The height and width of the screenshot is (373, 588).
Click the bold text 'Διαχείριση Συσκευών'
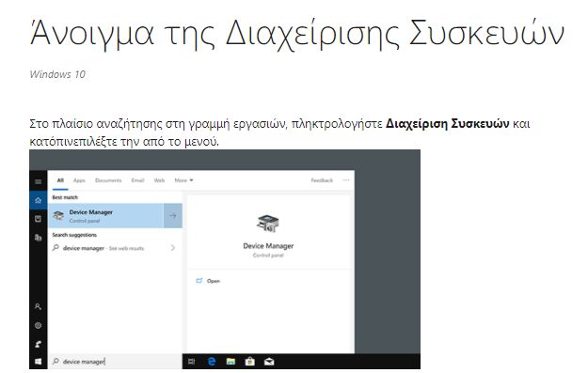[448, 123]
